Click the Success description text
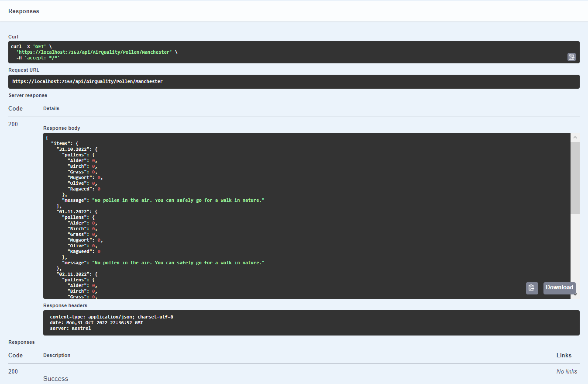 tap(55, 378)
